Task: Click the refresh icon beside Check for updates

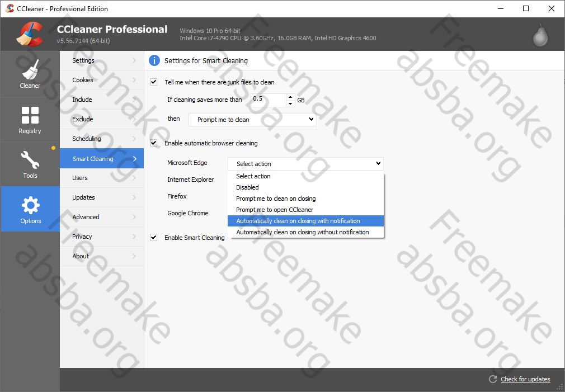Action: 493,379
